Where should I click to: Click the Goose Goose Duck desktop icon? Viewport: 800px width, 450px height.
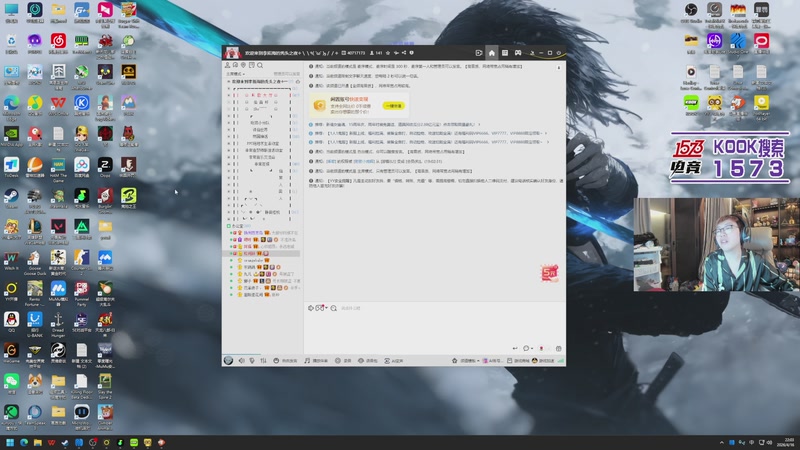click(x=35, y=262)
